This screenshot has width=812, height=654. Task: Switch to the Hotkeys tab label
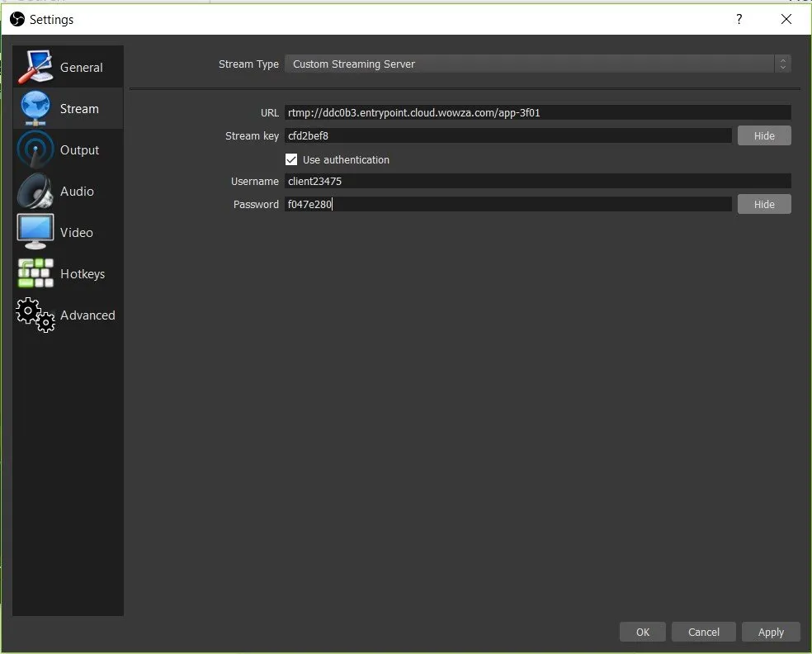point(83,273)
